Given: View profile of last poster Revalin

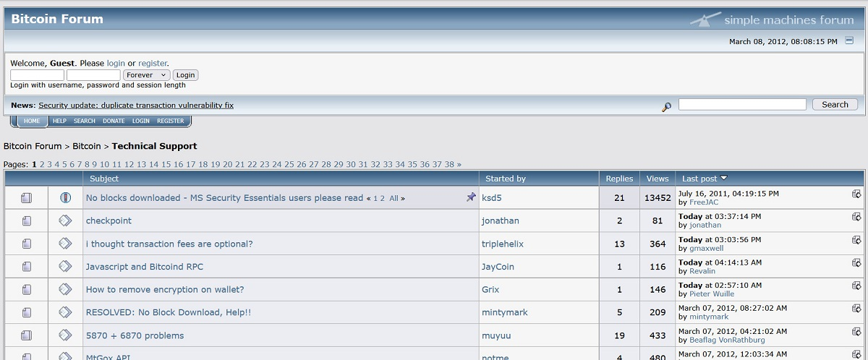Looking at the screenshot, I should pos(702,271).
